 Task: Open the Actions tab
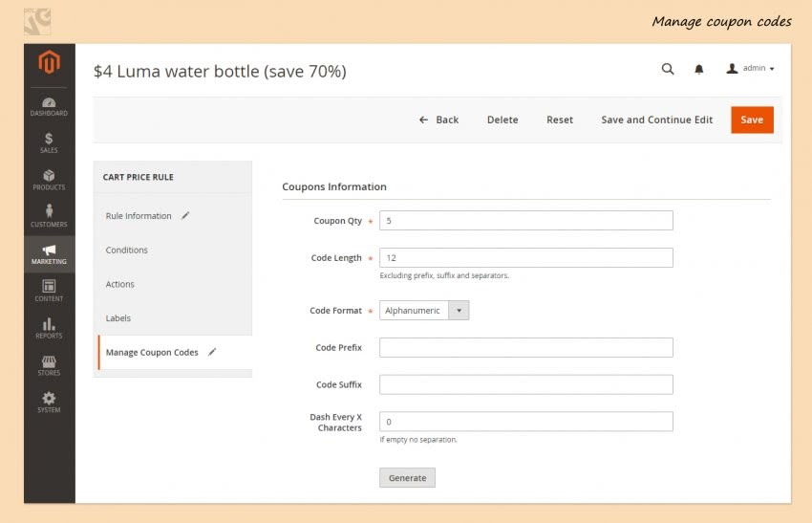(x=120, y=284)
